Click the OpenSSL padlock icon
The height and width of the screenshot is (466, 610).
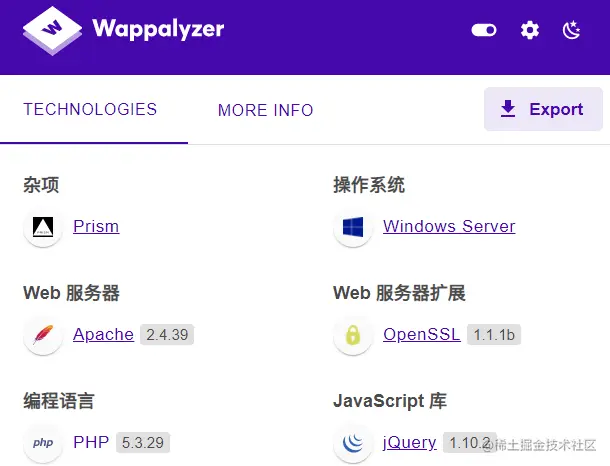click(x=353, y=335)
